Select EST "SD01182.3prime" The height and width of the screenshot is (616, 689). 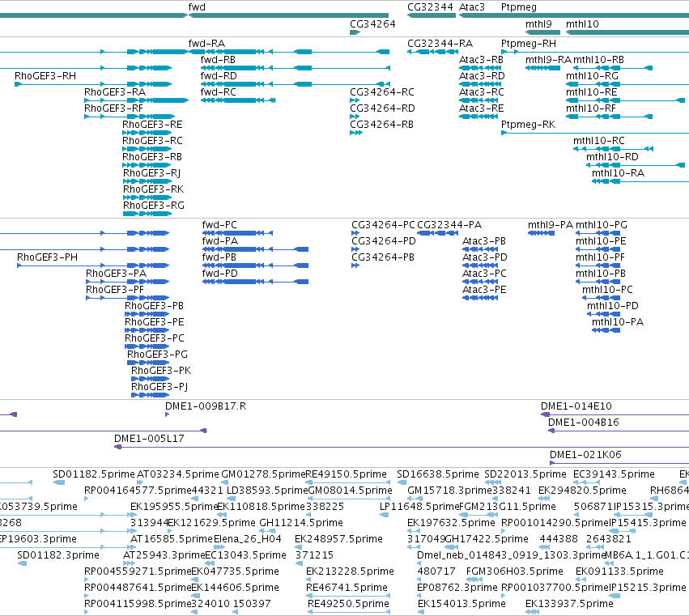pyautogui.click(x=58, y=555)
